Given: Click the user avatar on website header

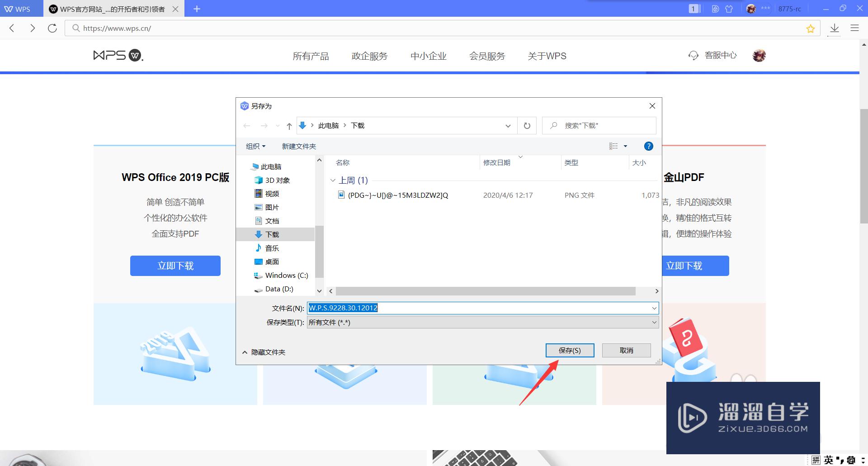Looking at the screenshot, I should 759,55.
